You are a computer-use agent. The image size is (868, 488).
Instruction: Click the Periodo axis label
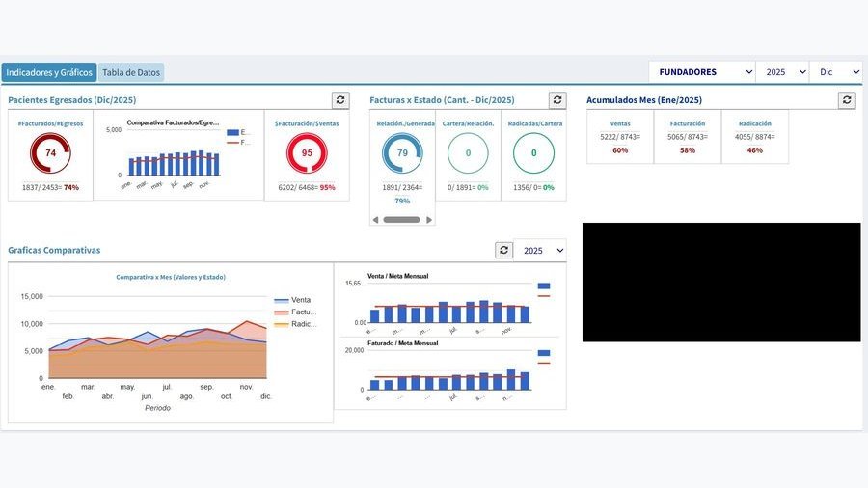(x=158, y=408)
